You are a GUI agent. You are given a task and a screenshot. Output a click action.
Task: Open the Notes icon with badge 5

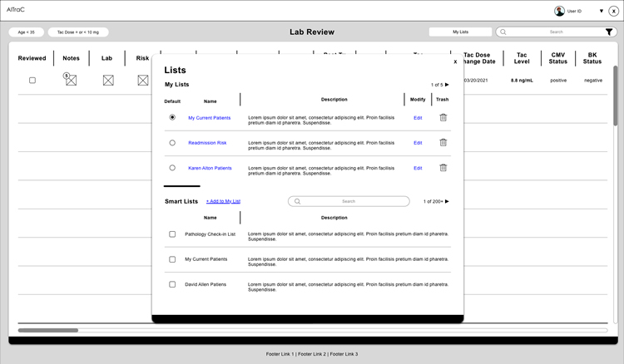(70, 80)
